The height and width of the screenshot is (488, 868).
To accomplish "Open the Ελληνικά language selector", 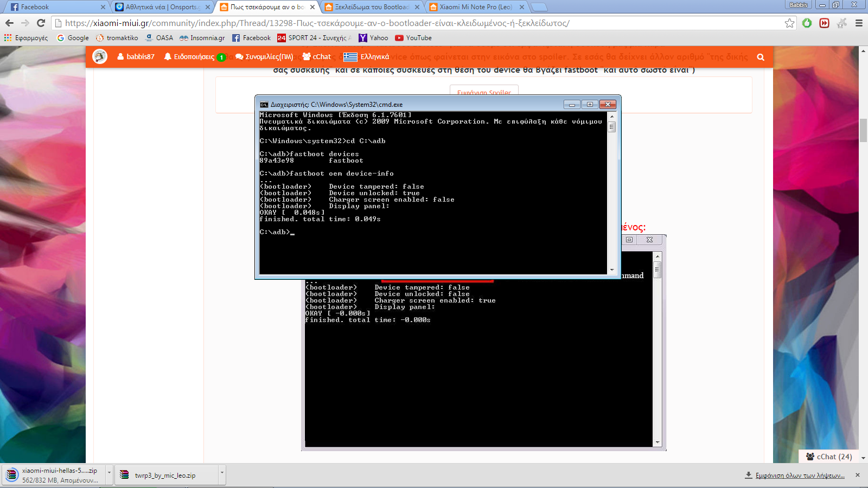I will click(367, 57).
